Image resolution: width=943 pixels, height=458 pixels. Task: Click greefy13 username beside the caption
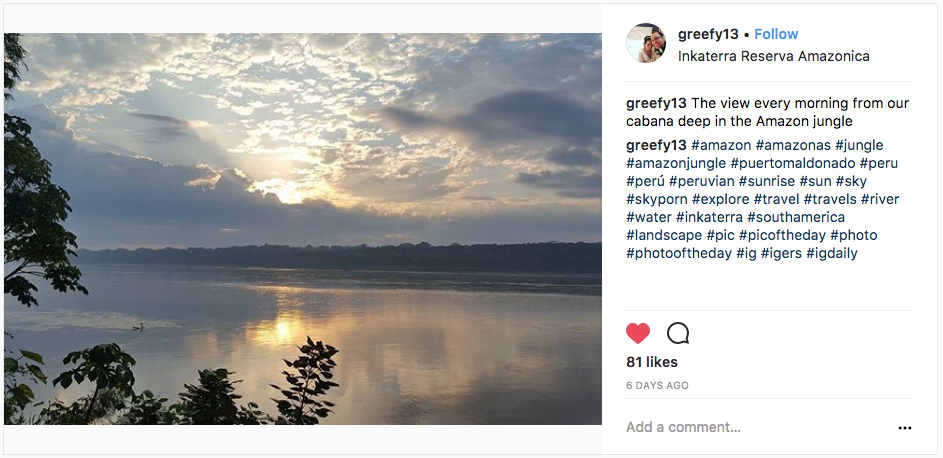point(656,103)
